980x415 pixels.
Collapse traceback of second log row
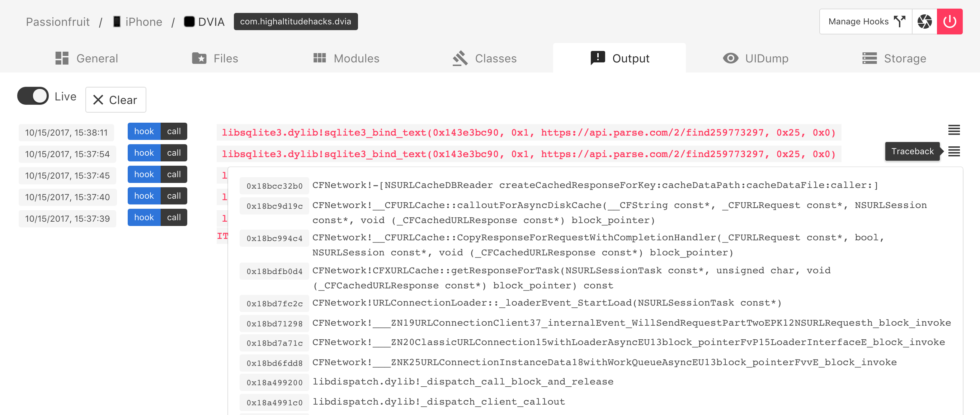coord(953,151)
